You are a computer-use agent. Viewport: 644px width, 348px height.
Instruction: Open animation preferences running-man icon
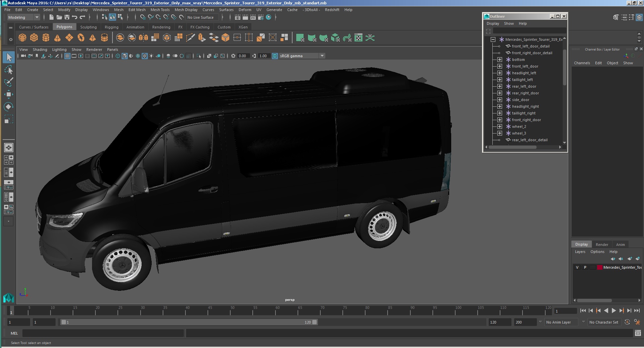637,322
